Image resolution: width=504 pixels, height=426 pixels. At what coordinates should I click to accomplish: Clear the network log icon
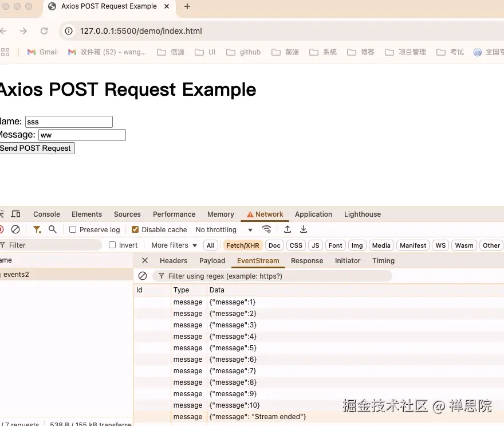point(15,229)
